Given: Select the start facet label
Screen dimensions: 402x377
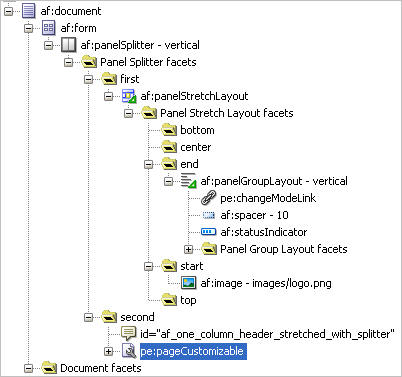Looking at the screenshot, I should 192,266.
